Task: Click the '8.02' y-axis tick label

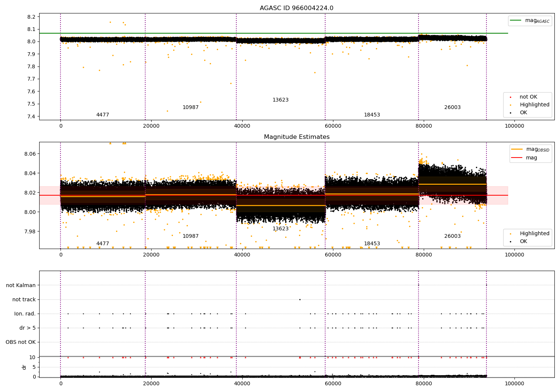Action: pyautogui.click(x=30, y=193)
